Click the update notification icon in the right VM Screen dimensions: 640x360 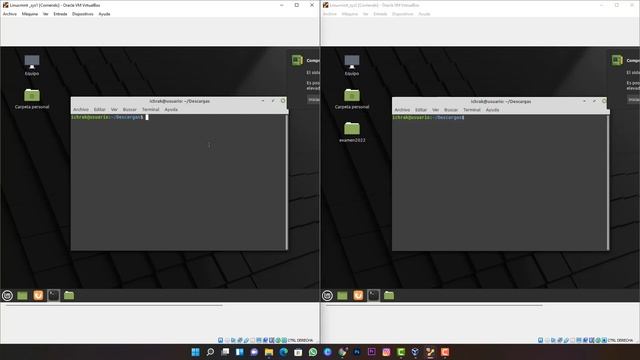point(617,60)
